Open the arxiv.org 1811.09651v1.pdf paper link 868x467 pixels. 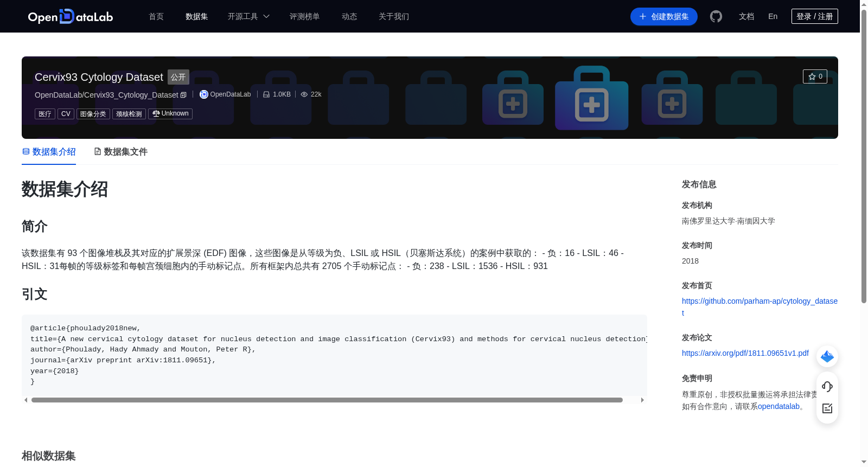(x=745, y=353)
